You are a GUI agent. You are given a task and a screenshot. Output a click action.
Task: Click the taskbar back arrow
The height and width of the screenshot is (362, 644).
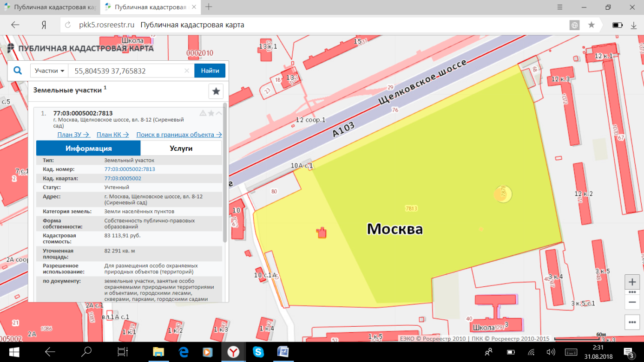[50, 352]
